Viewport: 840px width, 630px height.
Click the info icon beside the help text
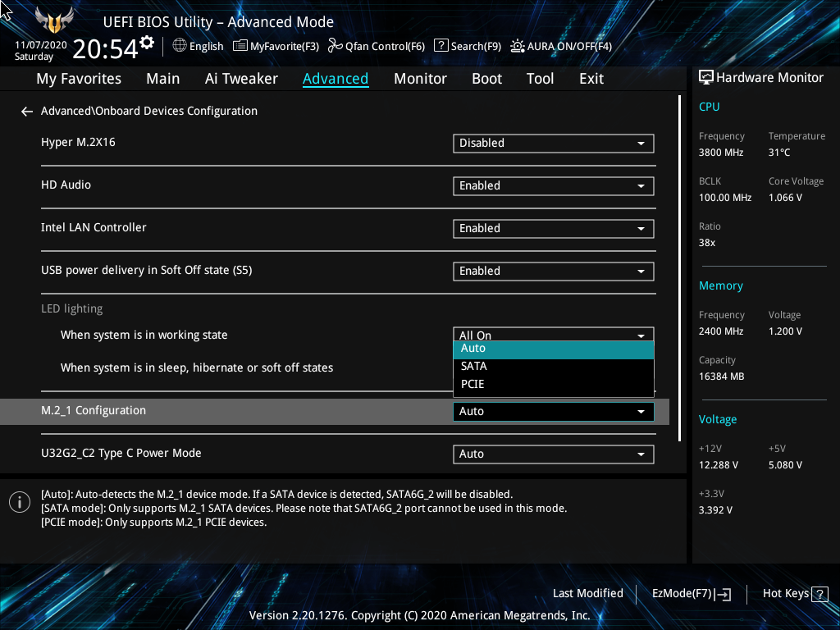pyautogui.click(x=20, y=502)
